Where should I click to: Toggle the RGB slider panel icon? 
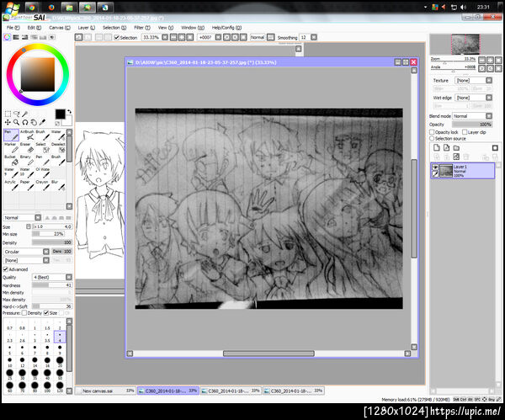[x=16, y=37]
